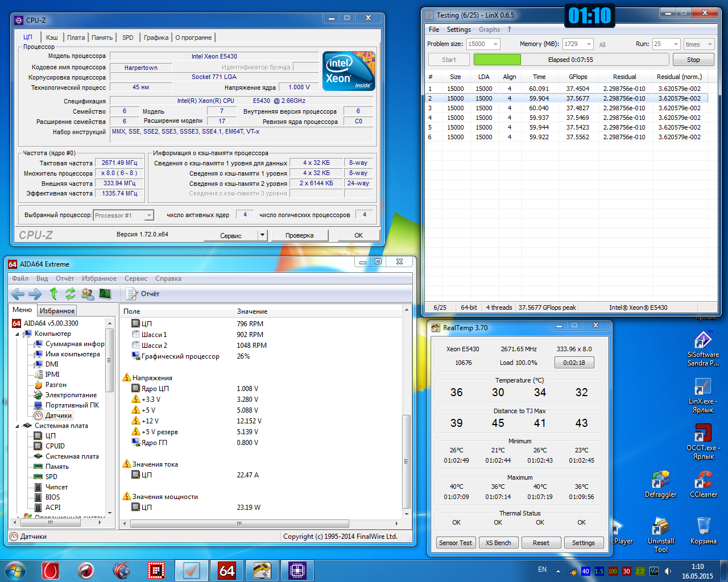The width and height of the screenshot is (728, 582).
Task: Select the Чипсет icon in AIDA64's tree
Action: pyautogui.click(x=39, y=487)
